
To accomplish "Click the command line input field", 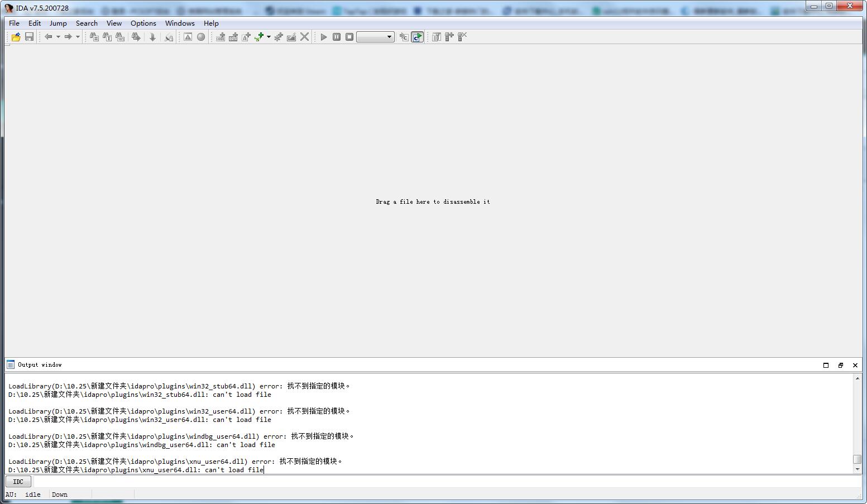I will 441,481.
